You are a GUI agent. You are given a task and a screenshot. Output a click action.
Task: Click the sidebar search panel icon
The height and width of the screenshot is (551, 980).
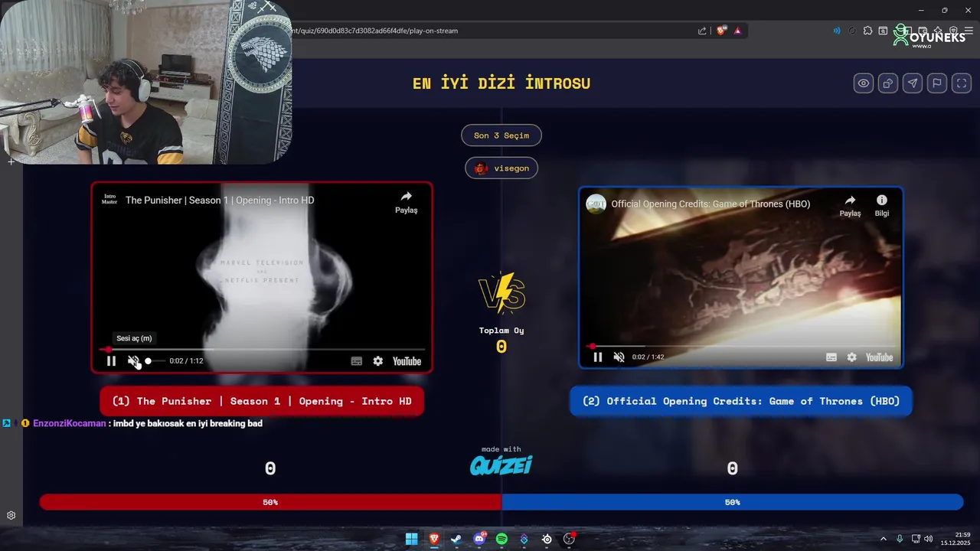[x=883, y=31]
